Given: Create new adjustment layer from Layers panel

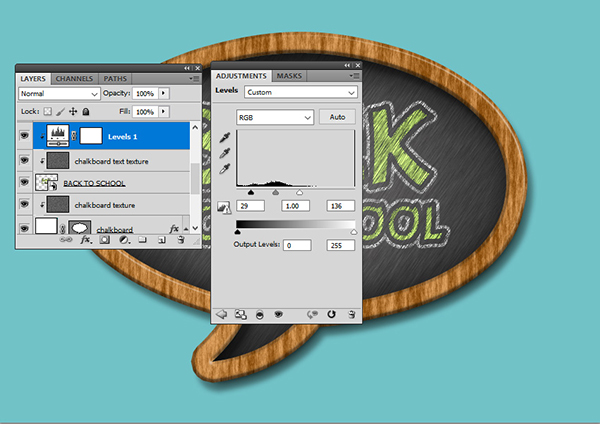Looking at the screenshot, I should pyautogui.click(x=124, y=241).
